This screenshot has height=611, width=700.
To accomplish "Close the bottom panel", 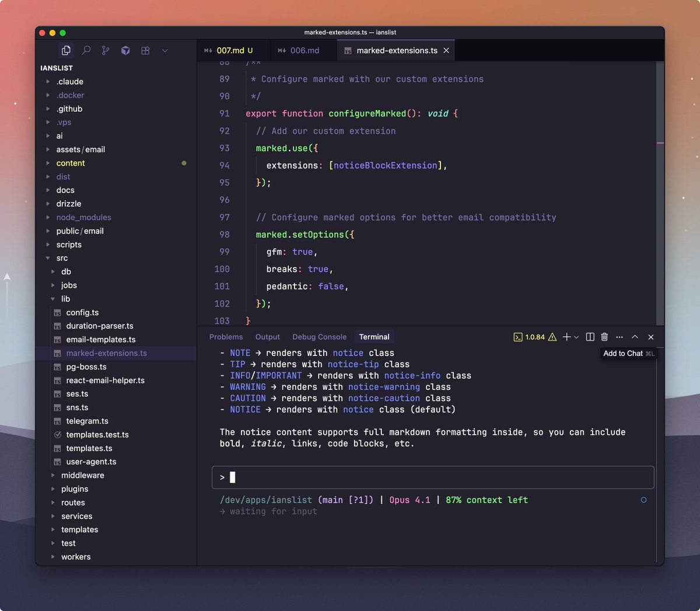I will pos(651,337).
